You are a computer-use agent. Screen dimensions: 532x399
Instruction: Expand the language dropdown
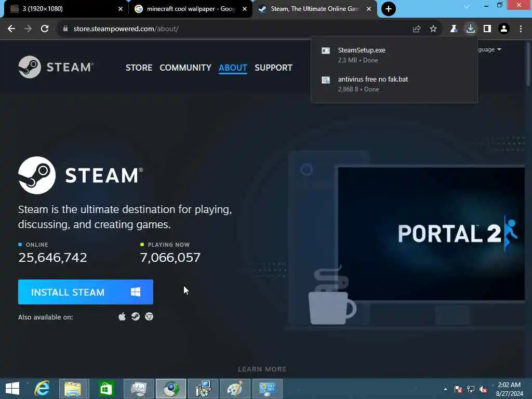(x=489, y=49)
